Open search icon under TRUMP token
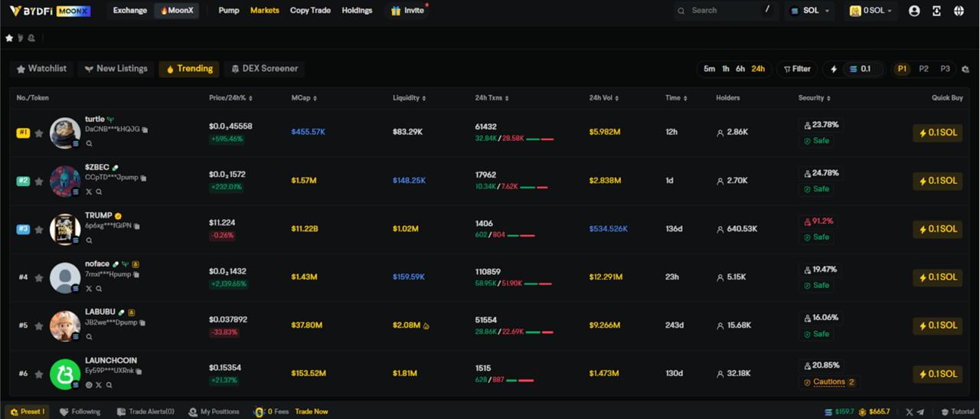 [89, 240]
